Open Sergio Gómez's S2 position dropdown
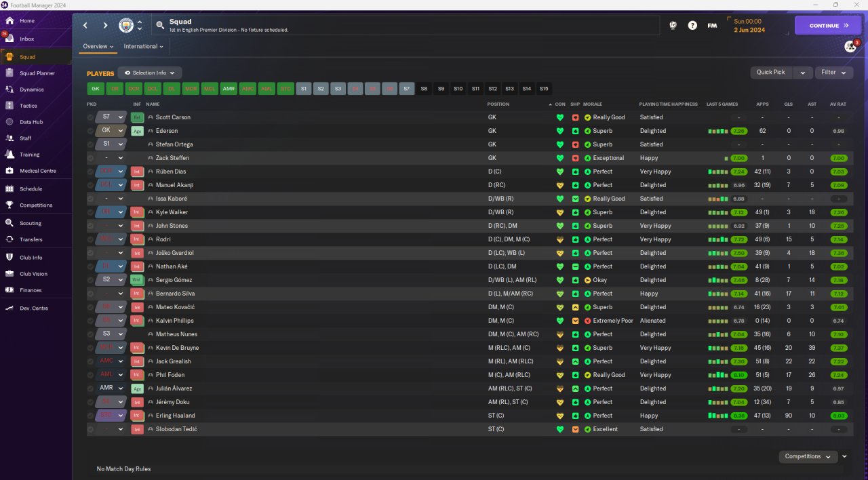 [112, 280]
